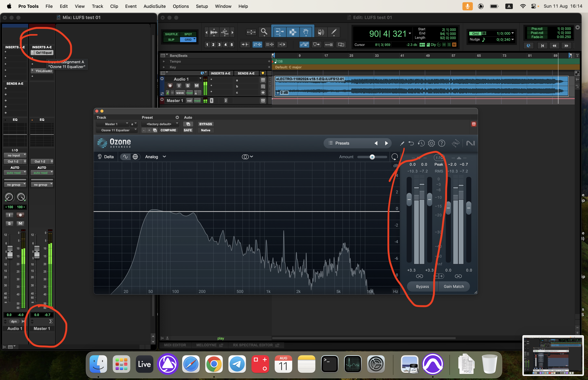This screenshot has width=588, height=380.
Task: Adjust the Amount slider
Action: pyautogui.click(x=372, y=157)
